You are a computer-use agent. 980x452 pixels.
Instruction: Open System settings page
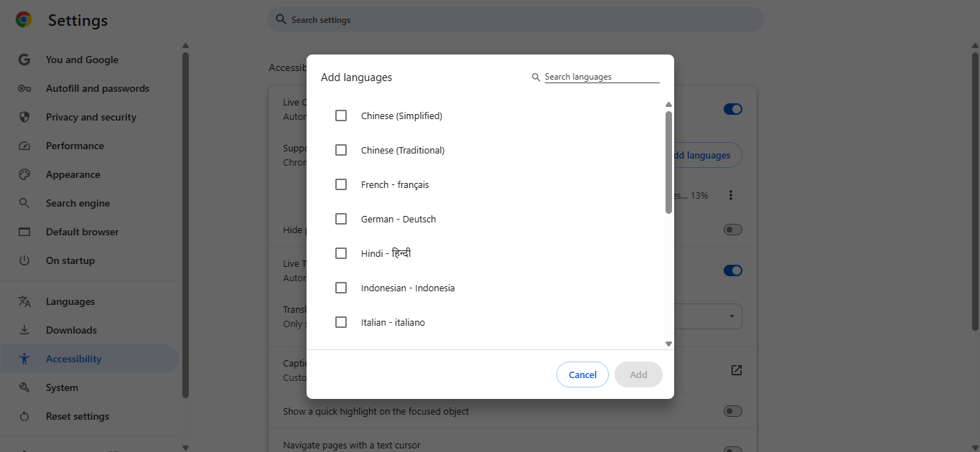coord(90,387)
